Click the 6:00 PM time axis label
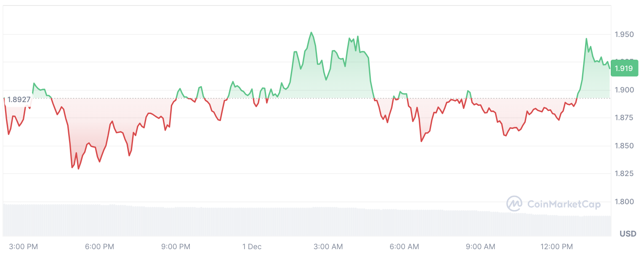 coord(99,247)
